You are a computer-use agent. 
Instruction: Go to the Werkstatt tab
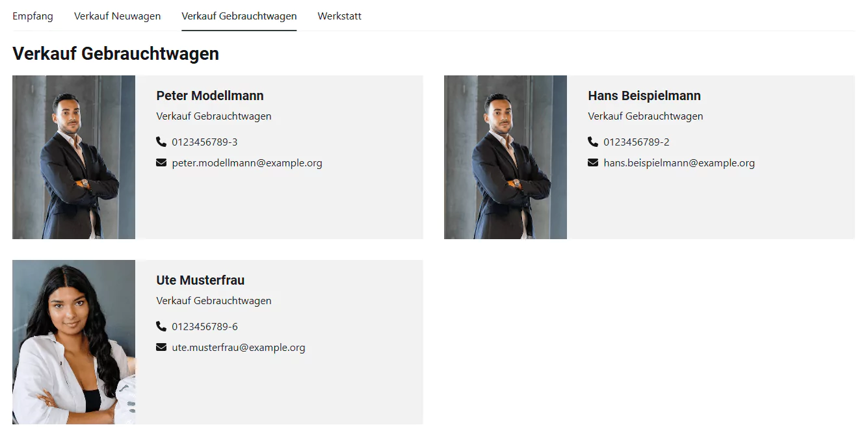coord(339,16)
